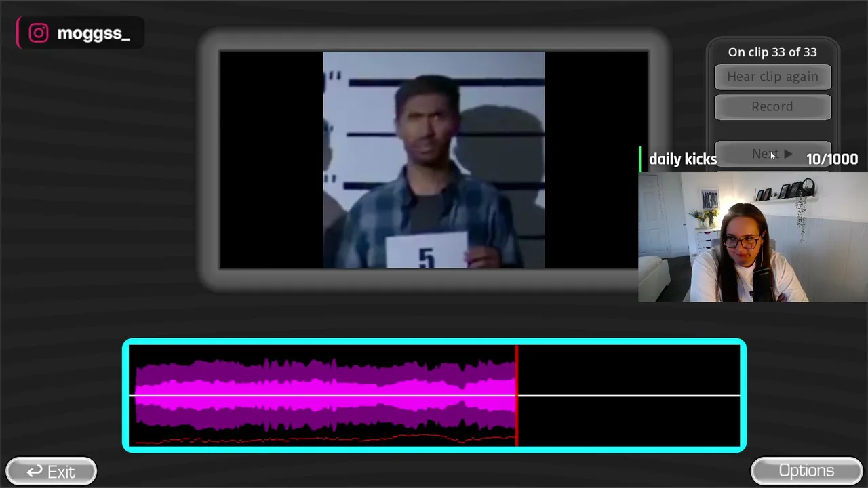Click the magenta audio waveform
This screenshot has width=868, height=488.
click(325, 396)
